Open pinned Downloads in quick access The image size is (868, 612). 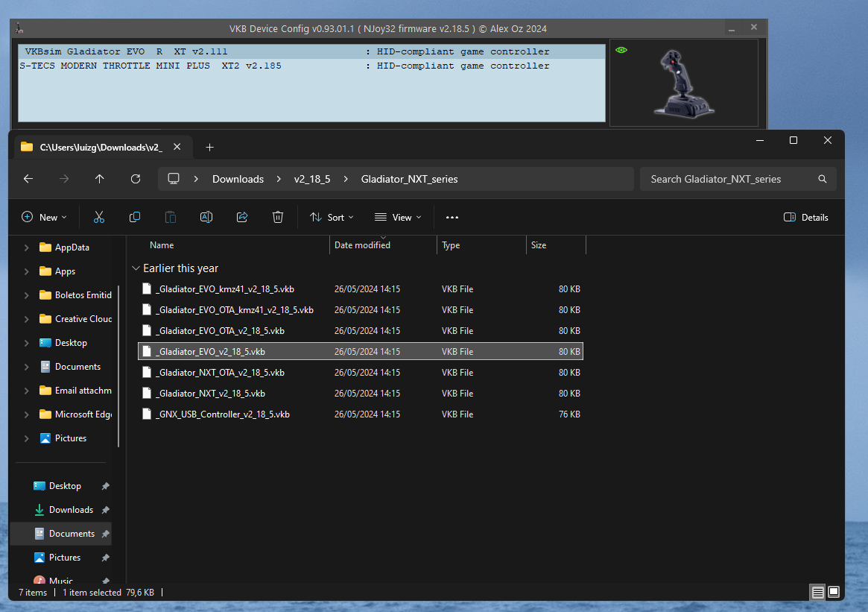(x=65, y=510)
